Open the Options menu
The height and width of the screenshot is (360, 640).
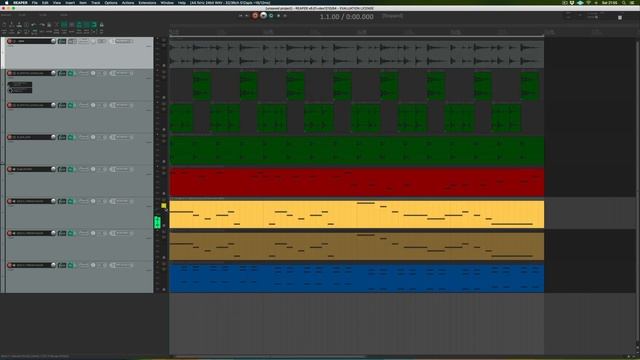tap(111, 2)
